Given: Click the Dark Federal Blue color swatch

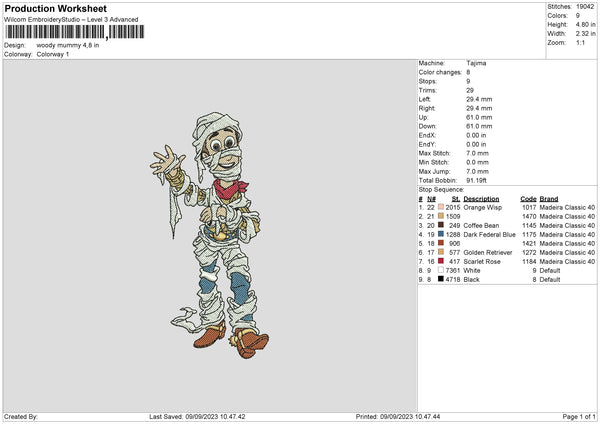Looking at the screenshot, I should point(441,234).
